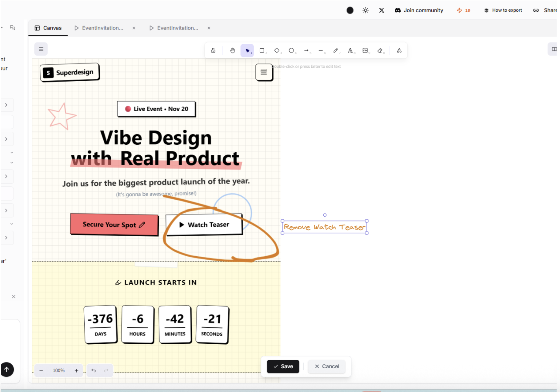This screenshot has height=392, width=560.
Task: Select the Ellipse tool
Action: coord(291,50)
